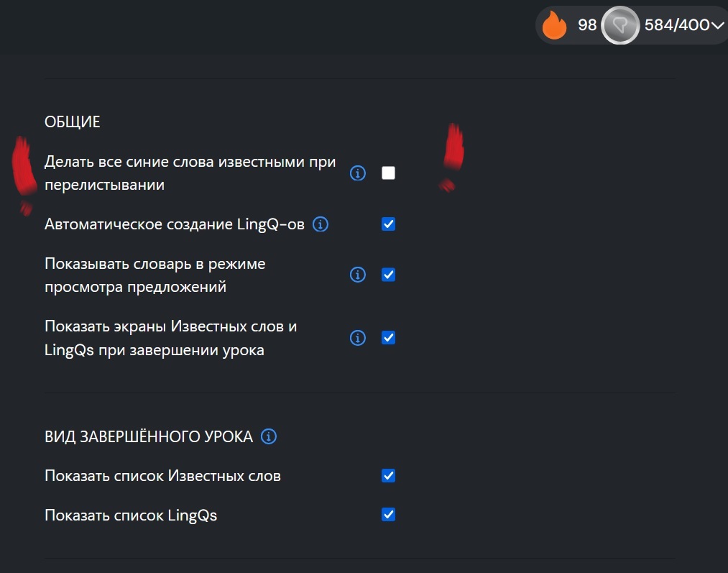Click info icon beside ВИД ЗАВЕРШЁННОГО УРОКА

[269, 436]
